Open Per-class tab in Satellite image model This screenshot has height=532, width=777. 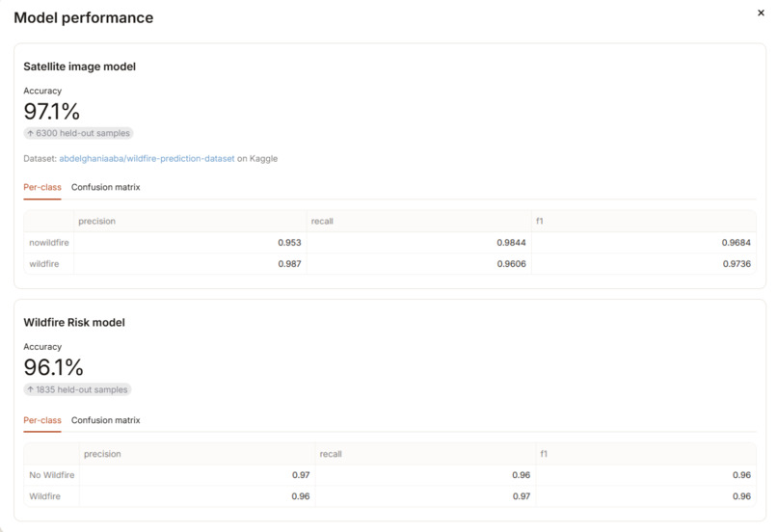click(42, 187)
